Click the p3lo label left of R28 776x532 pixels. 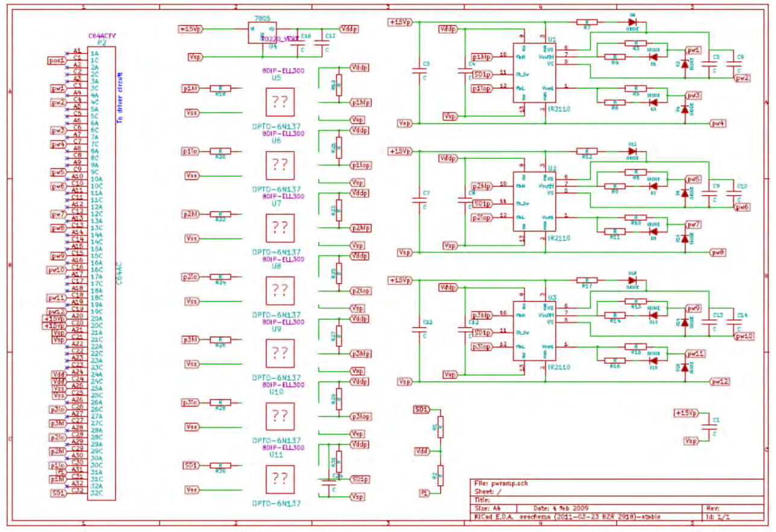[x=190, y=403]
